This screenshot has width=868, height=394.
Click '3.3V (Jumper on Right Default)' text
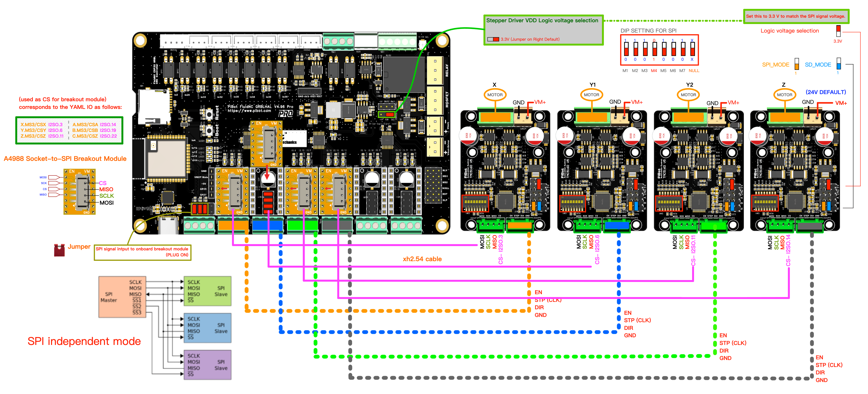pos(530,39)
